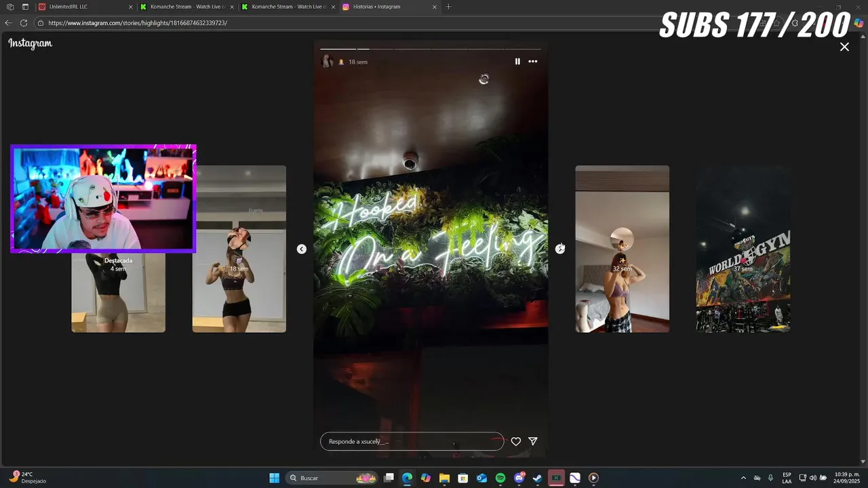The image size is (868, 488).
Task: Advance to the next story with right arrow
Action: (x=560, y=249)
